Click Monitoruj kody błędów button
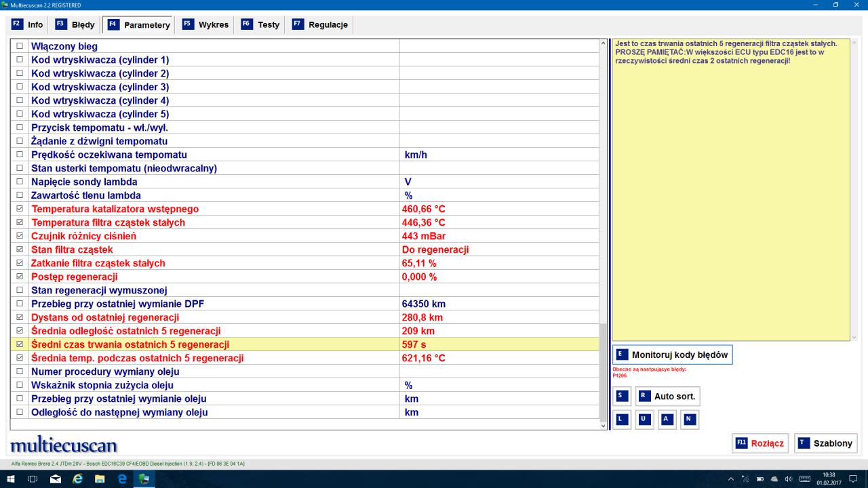This screenshot has height=488, width=868. [x=673, y=354]
